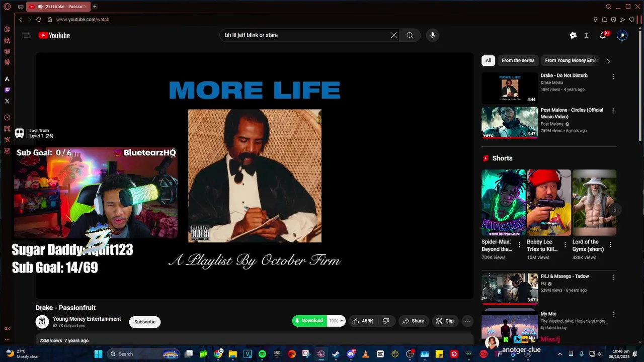The height and width of the screenshot is (362, 644).
Task: Open VLC from the taskbar
Action: coord(366,354)
